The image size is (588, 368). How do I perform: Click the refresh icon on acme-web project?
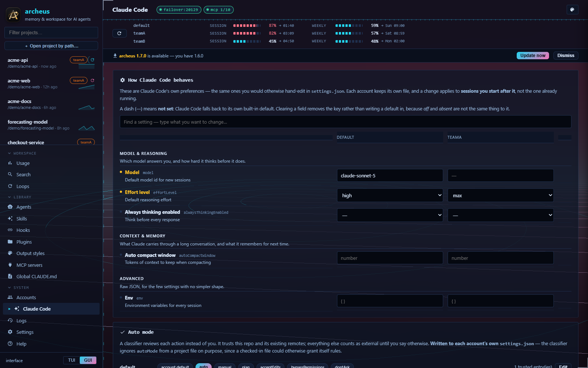click(x=92, y=81)
